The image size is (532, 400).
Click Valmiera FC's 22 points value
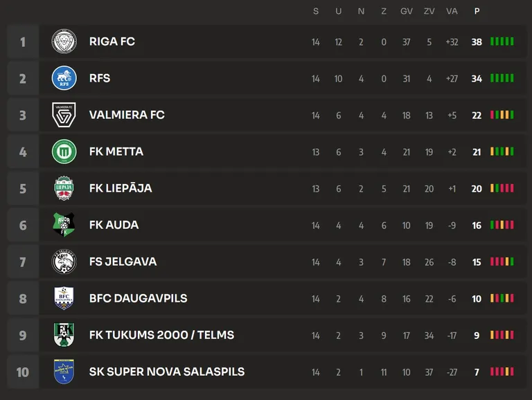[477, 116]
